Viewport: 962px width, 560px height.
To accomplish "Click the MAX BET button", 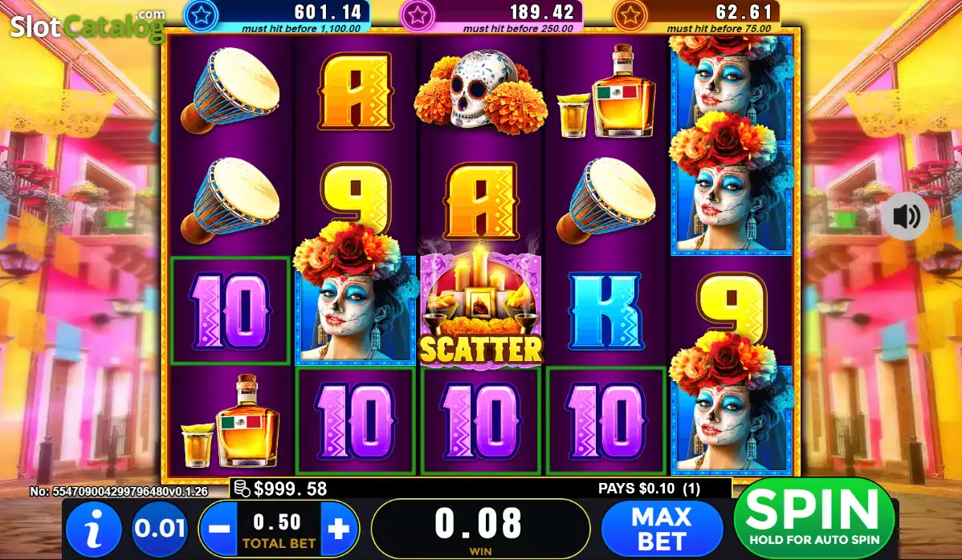I will click(662, 530).
